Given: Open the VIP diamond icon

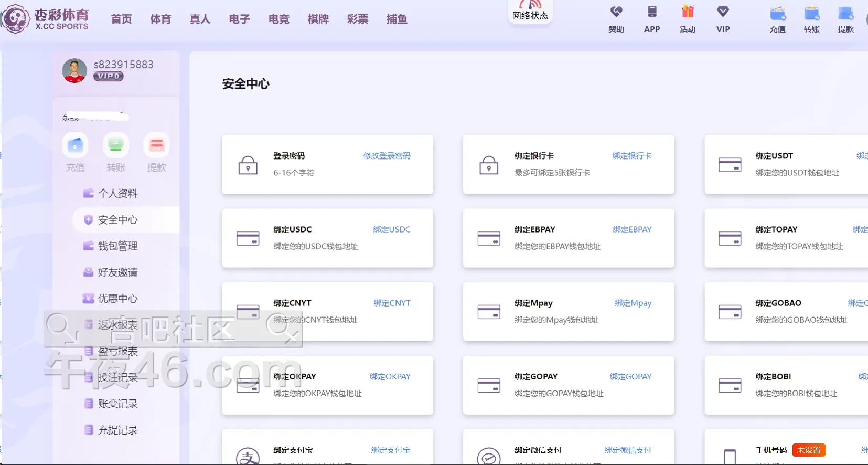Looking at the screenshot, I should tap(723, 12).
